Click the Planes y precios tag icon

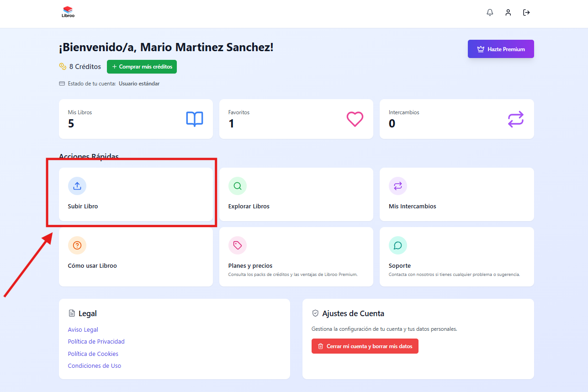pyautogui.click(x=238, y=245)
